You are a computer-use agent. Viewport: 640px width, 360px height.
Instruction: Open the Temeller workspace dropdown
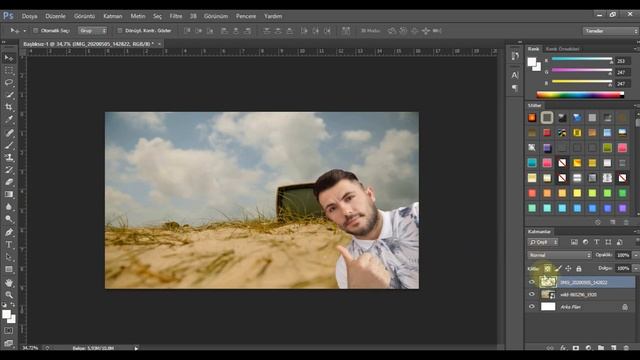coord(611,31)
